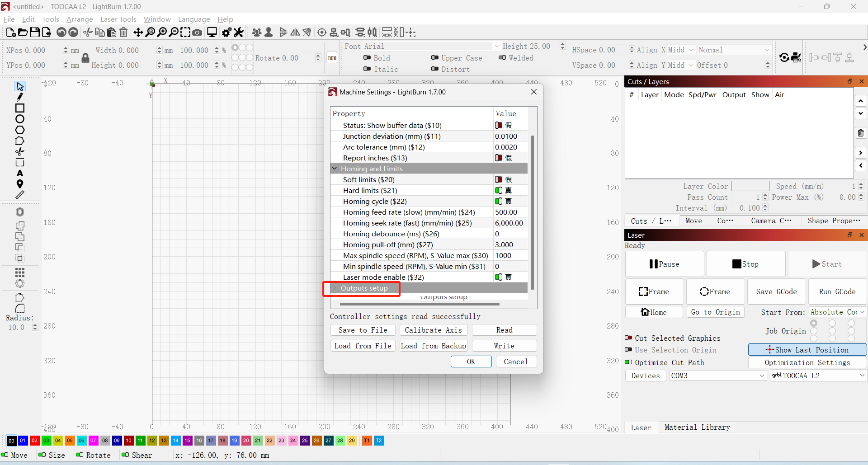Open COM3 port dropdown

[718, 376]
